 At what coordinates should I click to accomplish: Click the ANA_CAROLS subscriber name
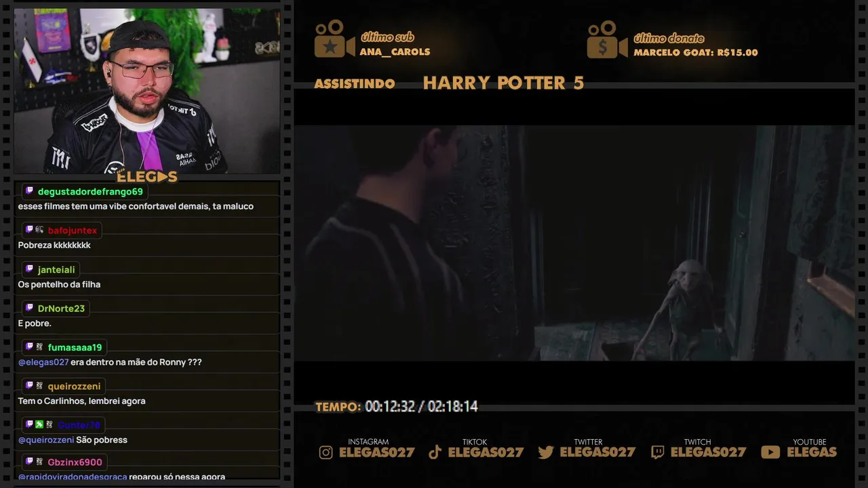pyautogui.click(x=395, y=52)
